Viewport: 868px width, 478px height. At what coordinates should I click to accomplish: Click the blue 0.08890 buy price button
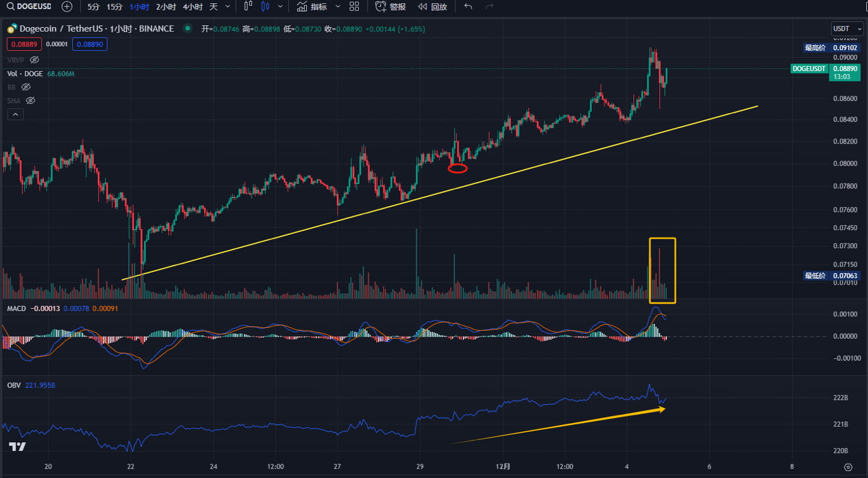90,44
